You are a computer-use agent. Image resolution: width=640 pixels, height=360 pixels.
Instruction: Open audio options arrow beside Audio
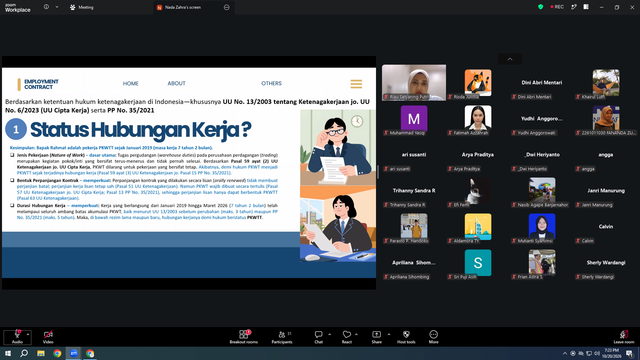click(28, 334)
